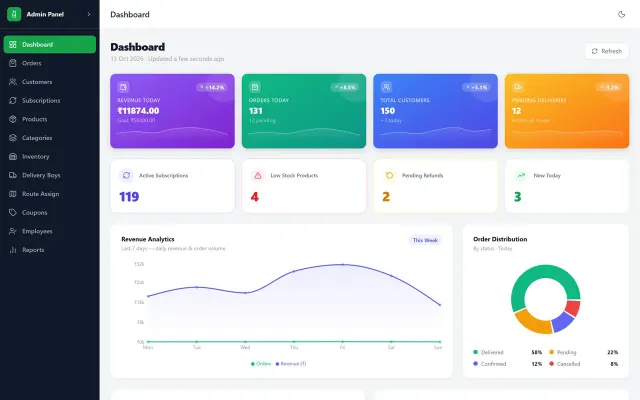Toggle the Revenue series in chart legend
This screenshot has height=400, width=640.
point(291,364)
